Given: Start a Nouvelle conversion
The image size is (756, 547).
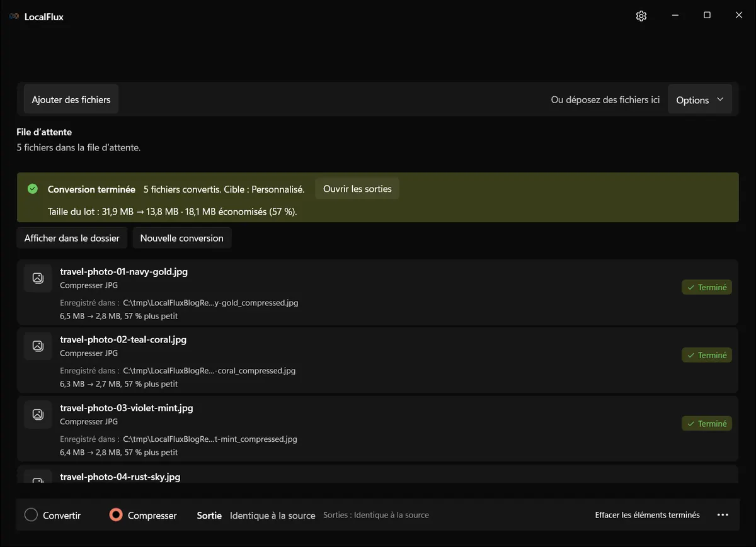Looking at the screenshot, I should click(182, 238).
